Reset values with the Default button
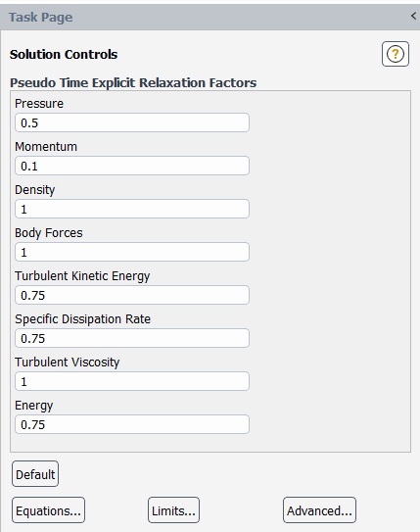Image resolution: width=420 pixels, height=532 pixels. pos(35,474)
